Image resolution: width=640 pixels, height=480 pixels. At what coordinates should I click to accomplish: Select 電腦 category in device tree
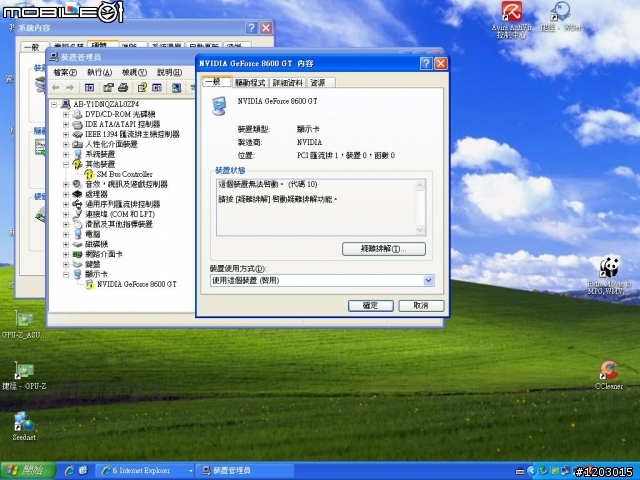tap(93, 234)
